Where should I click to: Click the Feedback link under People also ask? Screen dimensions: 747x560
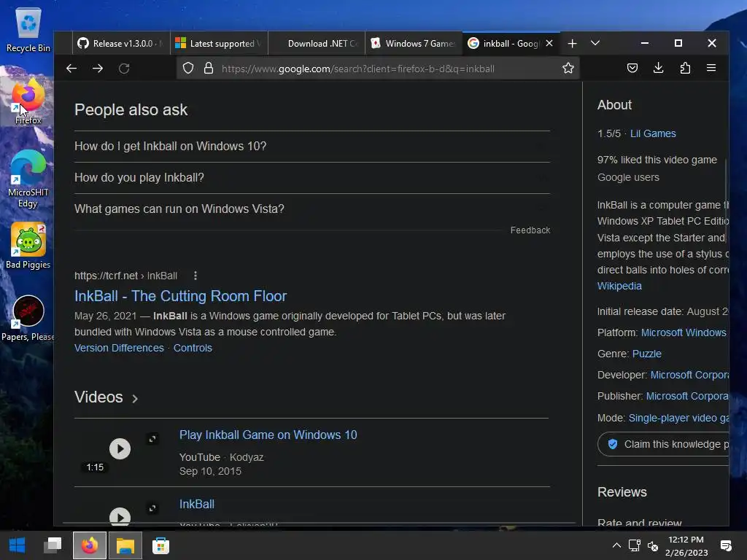point(530,230)
